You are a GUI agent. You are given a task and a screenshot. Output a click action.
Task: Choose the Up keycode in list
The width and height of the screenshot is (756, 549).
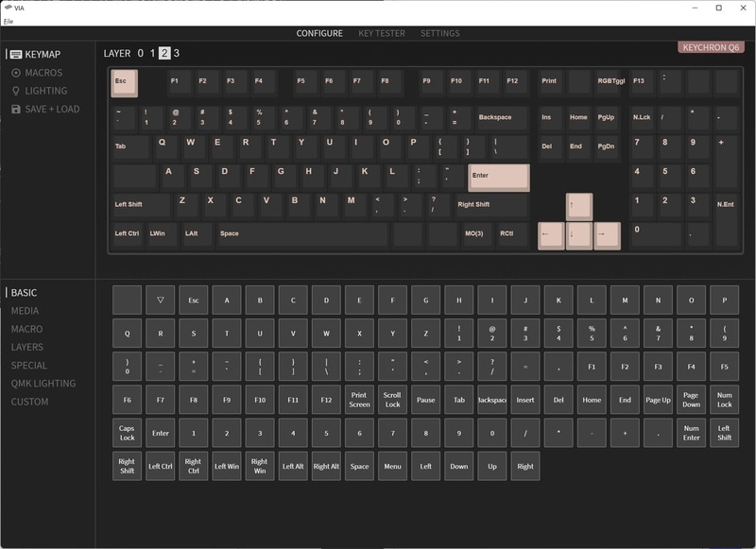click(x=491, y=466)
